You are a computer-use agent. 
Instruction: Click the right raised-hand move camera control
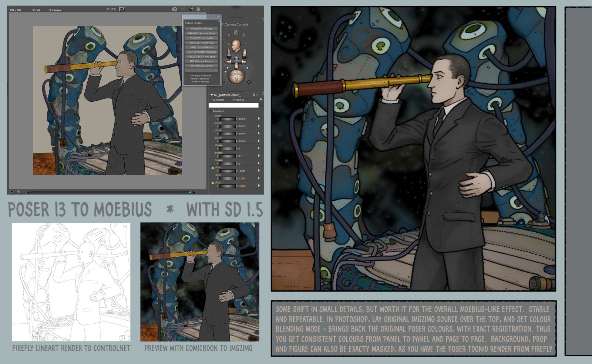[245, 54]
